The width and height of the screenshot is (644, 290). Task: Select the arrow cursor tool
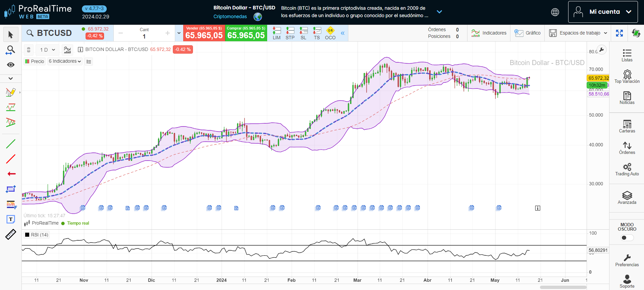pyautogui.click(x=11, y=35)
